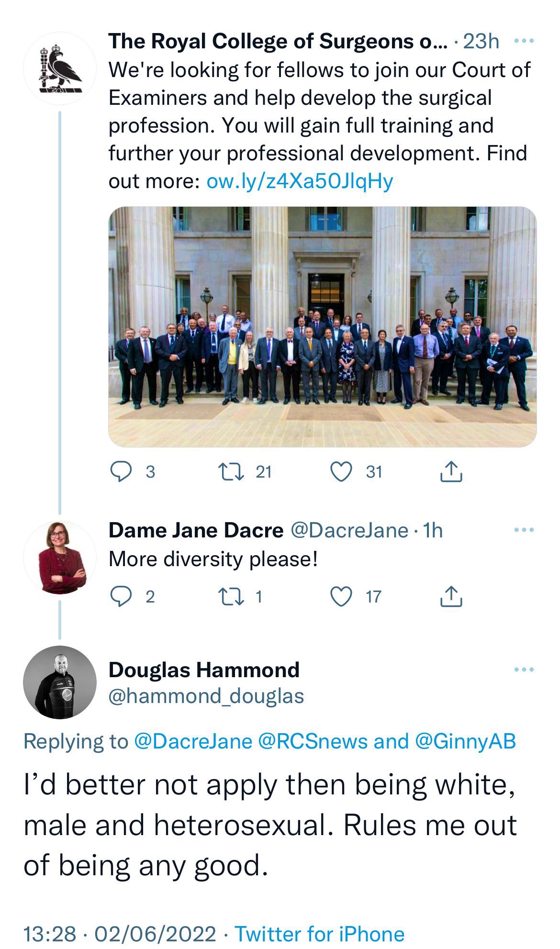Retweet Dame Jane Dacre's diversity comment

click(231, 597)
